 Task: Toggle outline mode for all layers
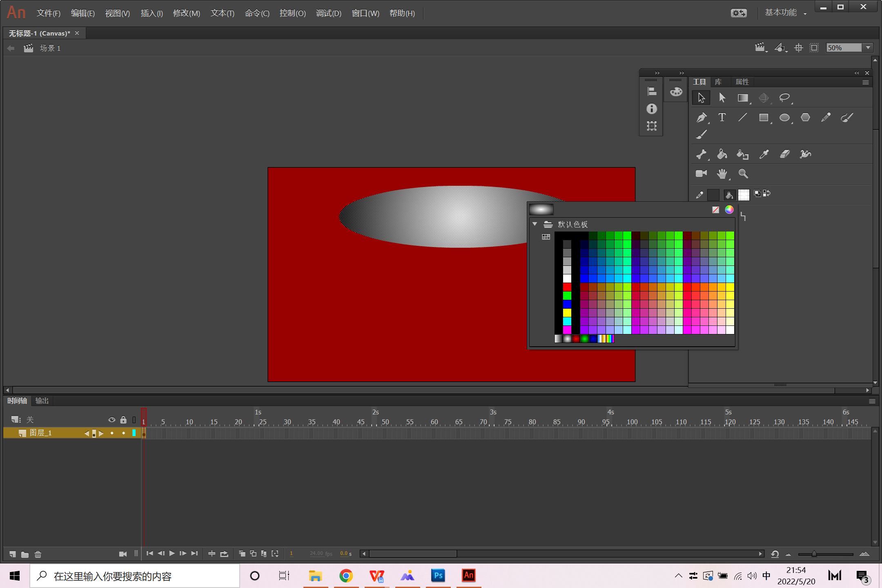(x=134, y=419)
